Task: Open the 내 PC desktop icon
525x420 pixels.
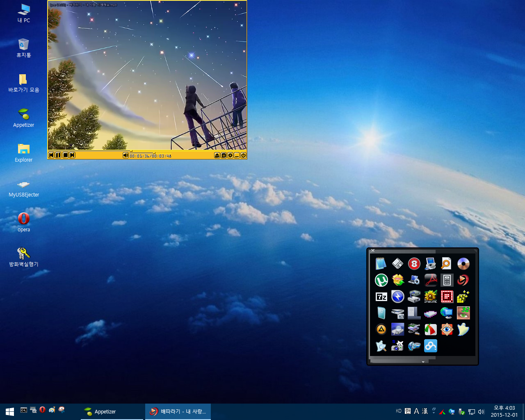Action: (23, 13)
